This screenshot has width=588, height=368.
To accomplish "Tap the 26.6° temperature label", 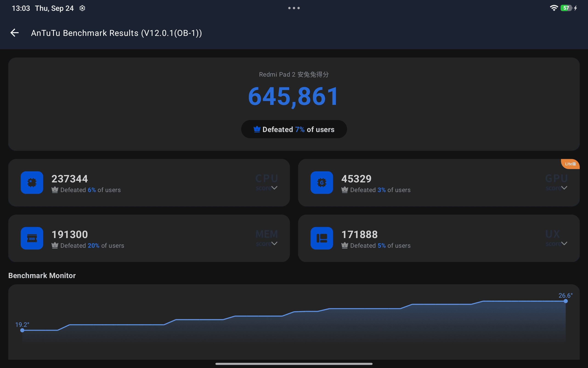I will pos(566,296).
